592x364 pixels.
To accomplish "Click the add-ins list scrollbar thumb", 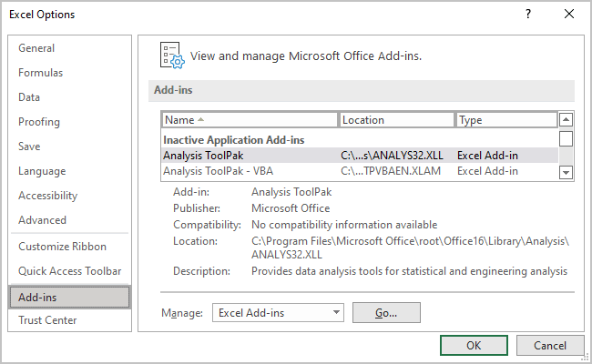I will tap(566, 138).
